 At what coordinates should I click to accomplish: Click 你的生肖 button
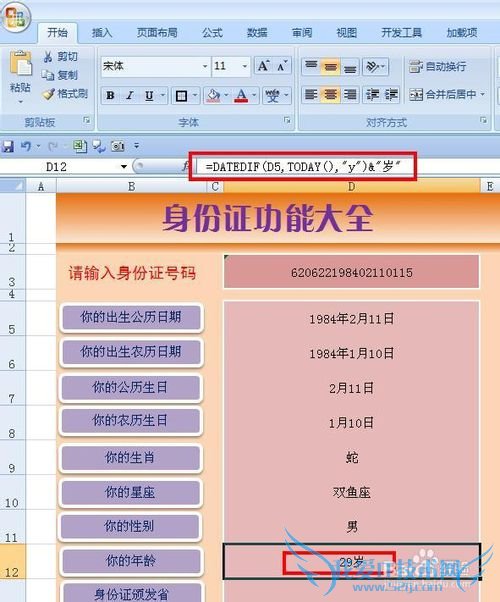coord(130,457)
